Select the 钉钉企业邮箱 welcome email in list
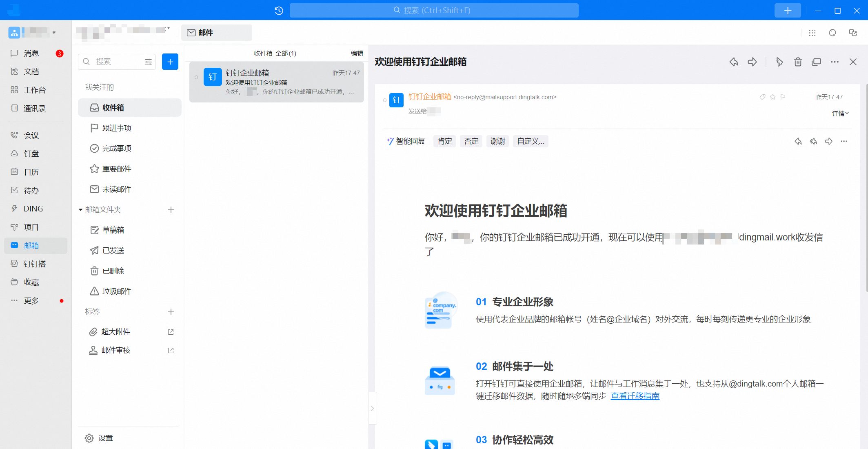 pos(277,82)
